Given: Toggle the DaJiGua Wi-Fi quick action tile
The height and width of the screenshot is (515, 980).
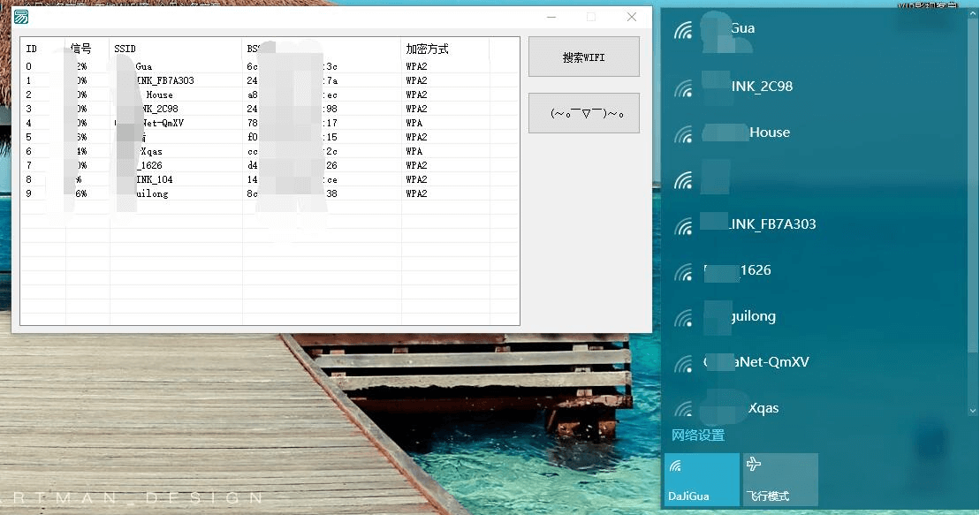Looking at the screenshot, I should click(701, 480).
